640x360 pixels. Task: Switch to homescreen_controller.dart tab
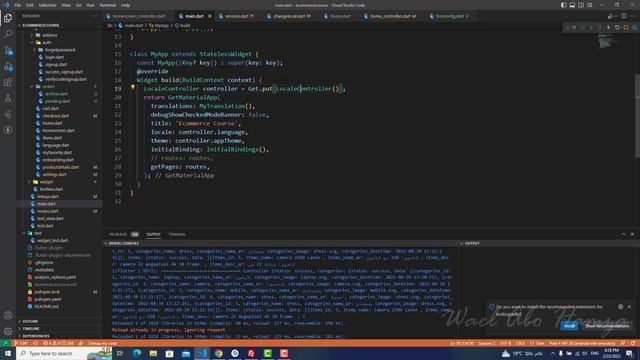click(x=139, y=16)
